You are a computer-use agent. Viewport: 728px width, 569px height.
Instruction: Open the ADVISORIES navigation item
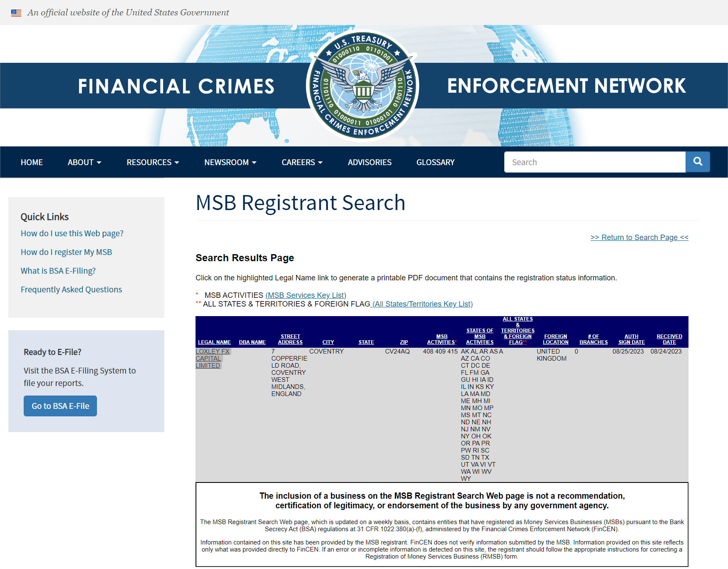coord(369,162)
